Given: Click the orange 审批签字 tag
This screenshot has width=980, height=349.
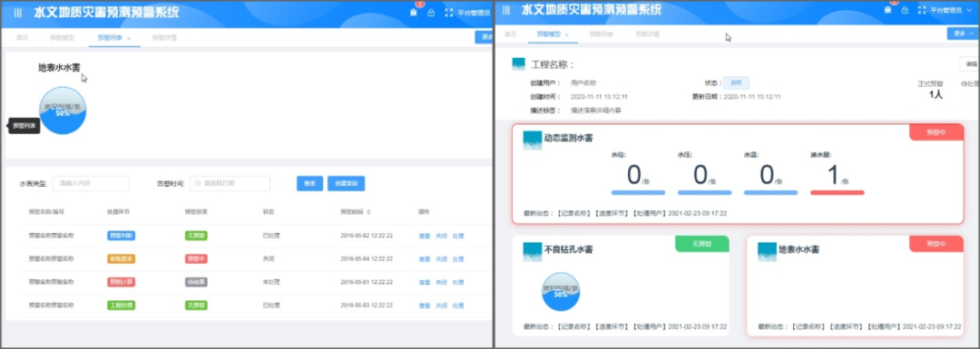Looking at the screenshot, I should click(x=122, y=259).
